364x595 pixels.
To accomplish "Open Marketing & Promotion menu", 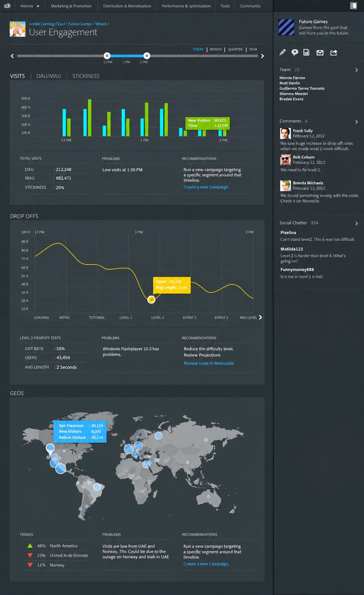I will 71,6.
